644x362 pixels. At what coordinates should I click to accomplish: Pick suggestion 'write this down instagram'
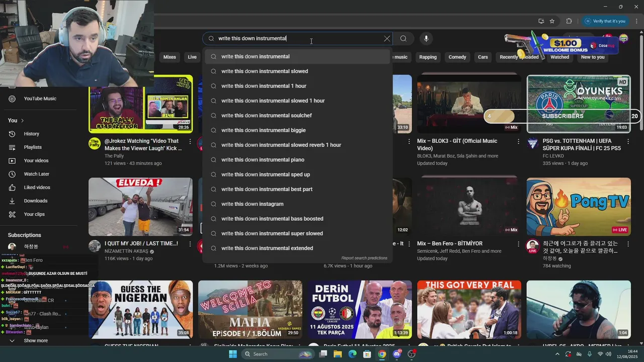(297, 204)
